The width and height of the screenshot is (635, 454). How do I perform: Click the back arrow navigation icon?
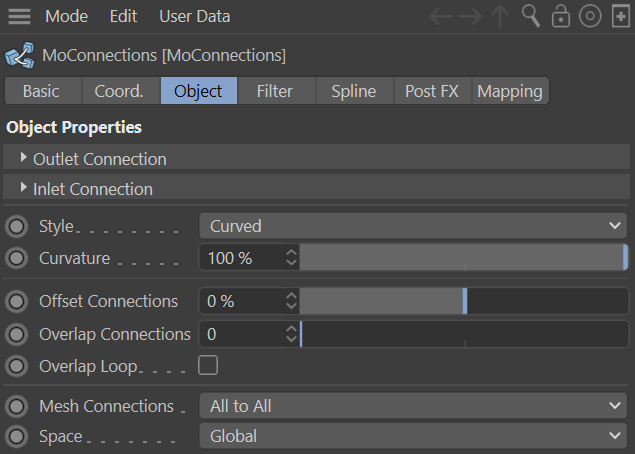pyautogui.click(x=441, y=17)
